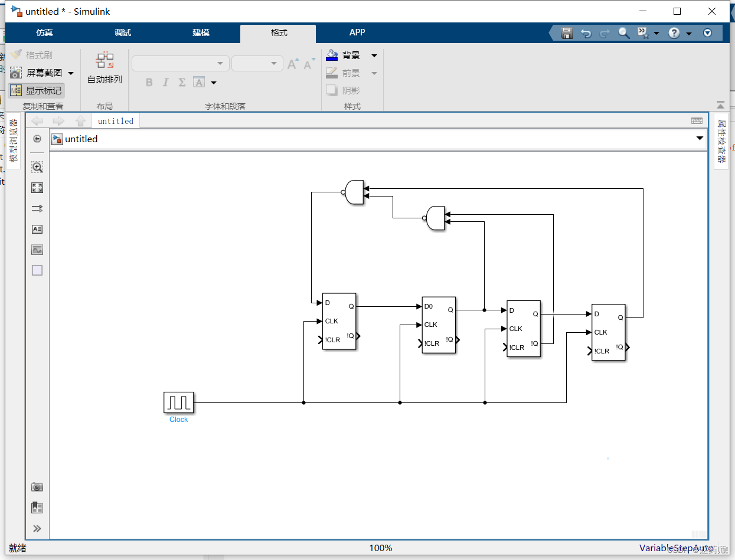Click 自动排列 auto arrange button

point(104,67)
